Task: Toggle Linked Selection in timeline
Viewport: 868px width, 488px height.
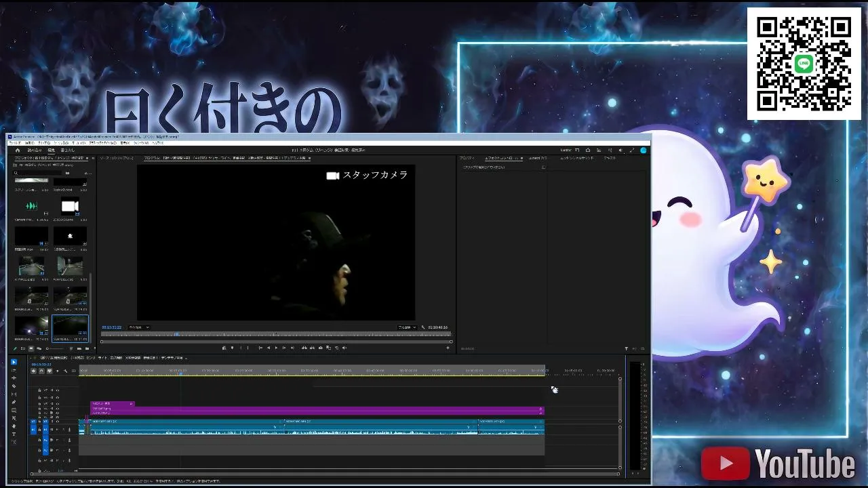Action: coord(50,371)
